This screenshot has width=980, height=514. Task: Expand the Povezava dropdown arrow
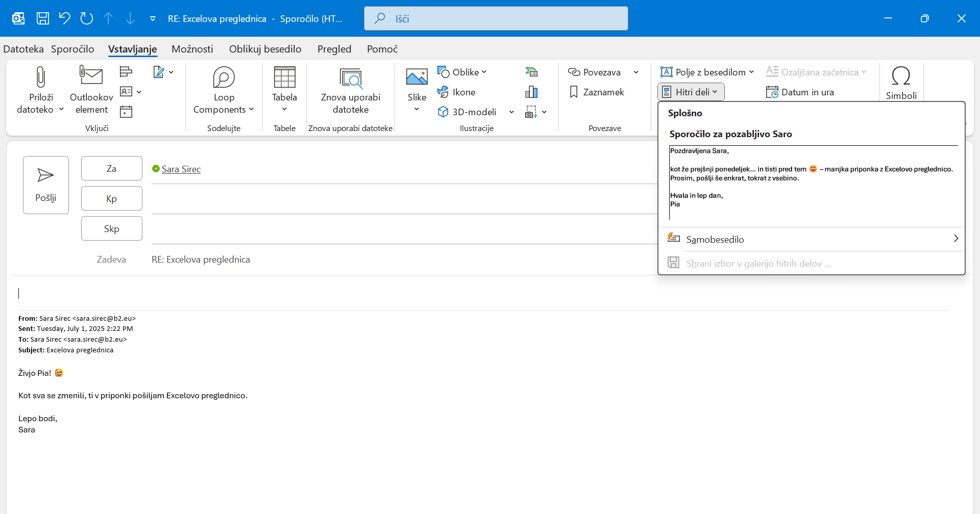(636, 72)
